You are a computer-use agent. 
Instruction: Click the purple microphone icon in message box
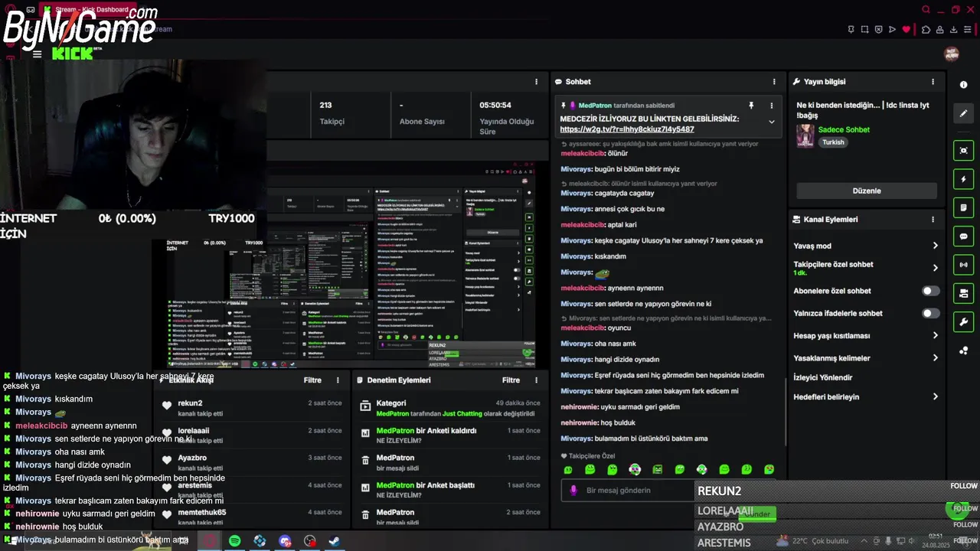pyautogui.click(x=573, y=491)
